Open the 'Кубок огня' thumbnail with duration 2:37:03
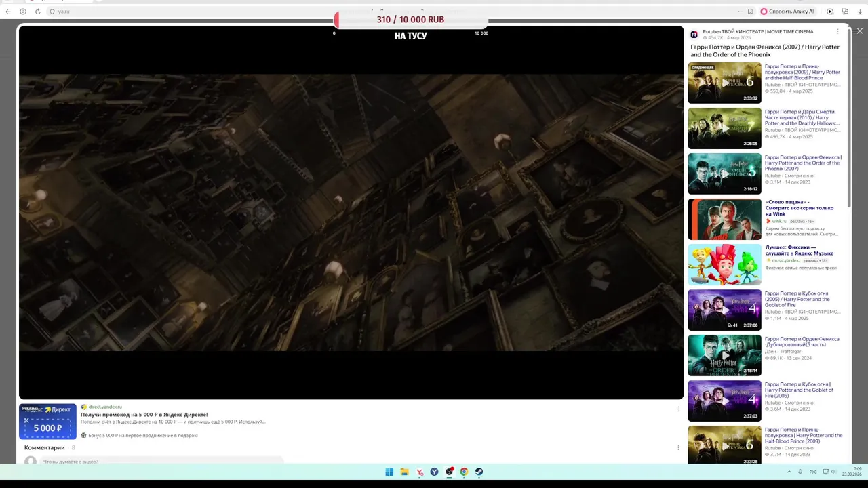Image resolution: width=868 pixels, height=488 pixels. (725, 401)
